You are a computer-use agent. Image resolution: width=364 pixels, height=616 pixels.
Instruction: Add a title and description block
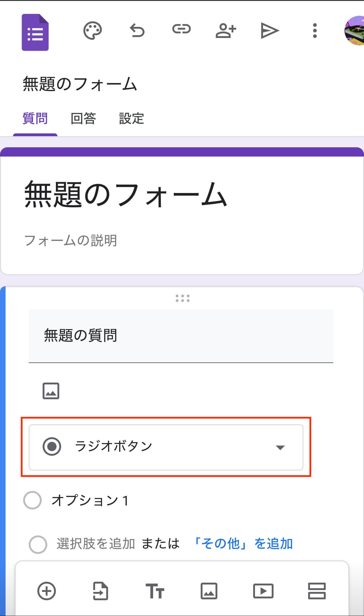click(155, 591)
